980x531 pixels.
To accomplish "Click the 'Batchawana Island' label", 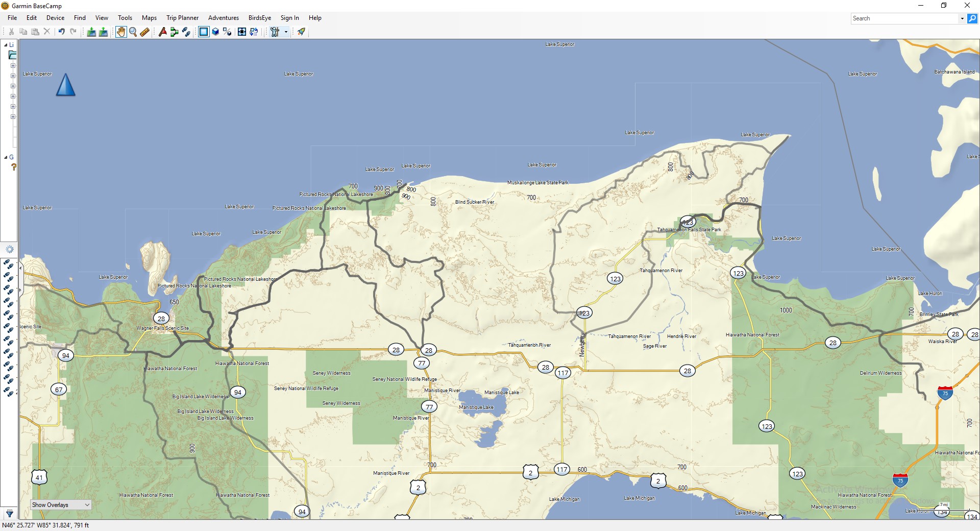I will point(954,71).
